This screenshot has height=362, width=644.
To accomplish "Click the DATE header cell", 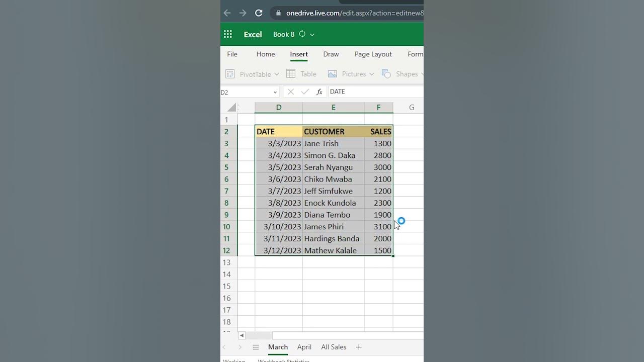I will [279, 132].
